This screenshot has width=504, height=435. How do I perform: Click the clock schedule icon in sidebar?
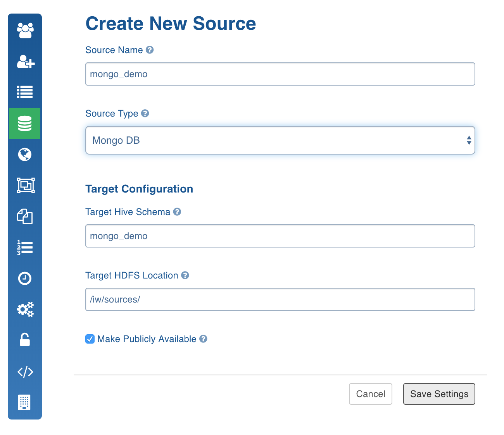(x=25, y=279)
